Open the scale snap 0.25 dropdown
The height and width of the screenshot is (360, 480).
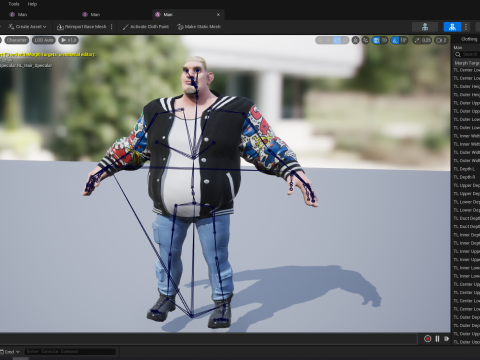(426, 40)
